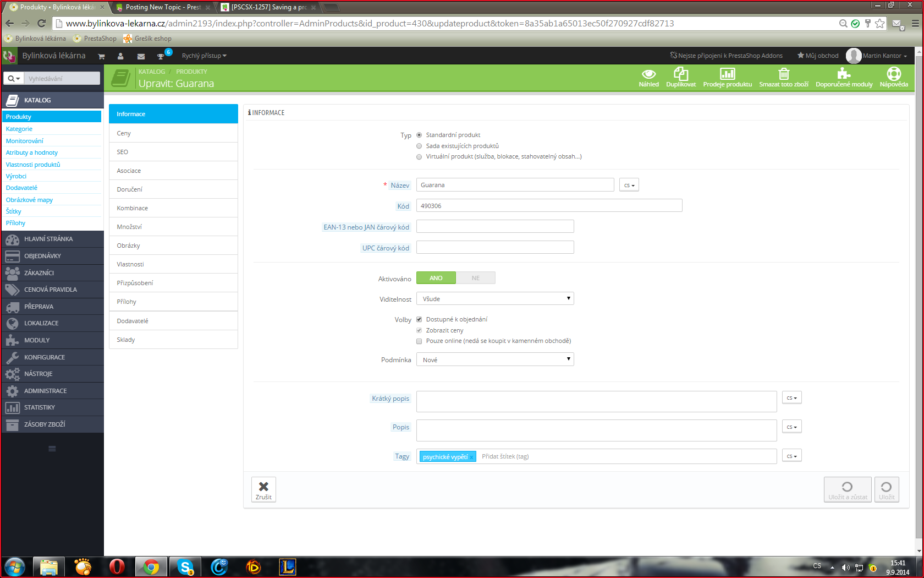Click the Smazat toto zboží trash icon
924x578 pixels.
784,78
